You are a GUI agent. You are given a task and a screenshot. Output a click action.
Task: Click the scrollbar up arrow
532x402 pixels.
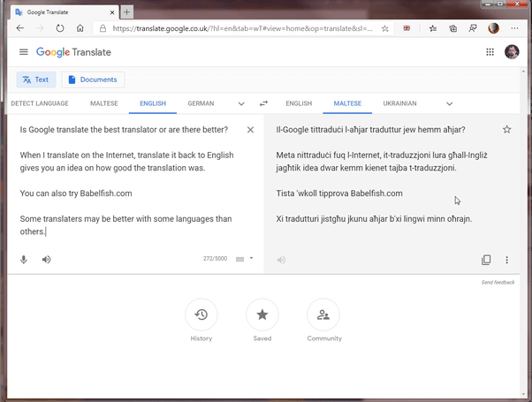point(523,72)
